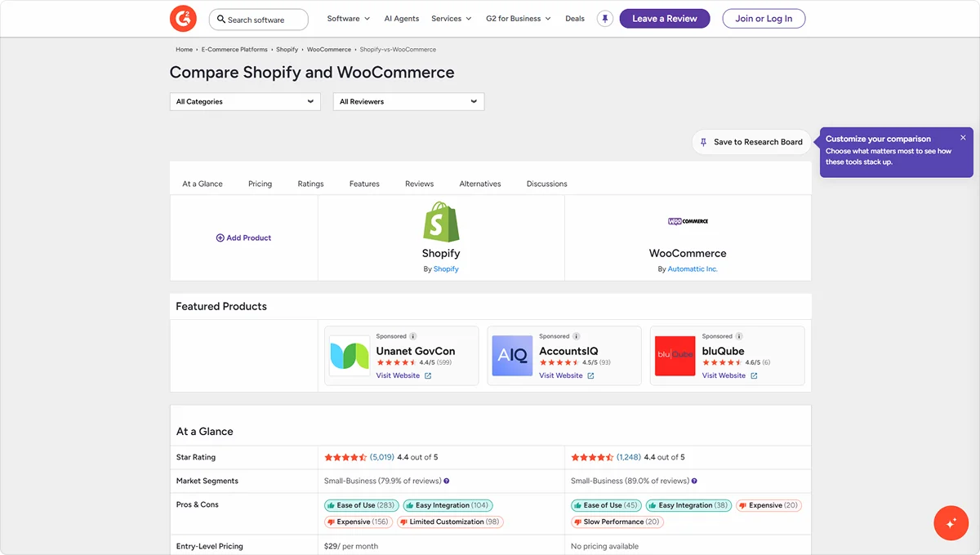Click the Join or Log In button

click(x=764, y=19)
